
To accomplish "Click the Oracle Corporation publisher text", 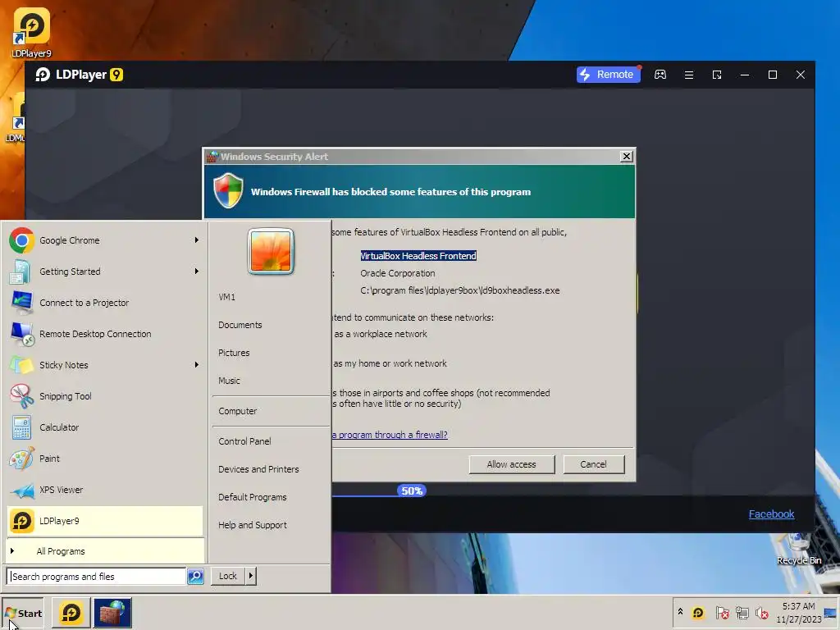I will [x=398, y=273].
